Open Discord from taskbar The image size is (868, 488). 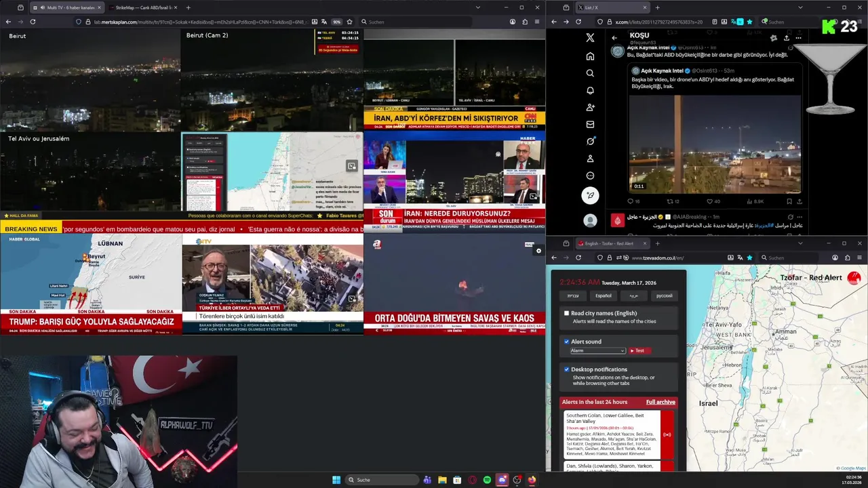click(x=502, y=480)
